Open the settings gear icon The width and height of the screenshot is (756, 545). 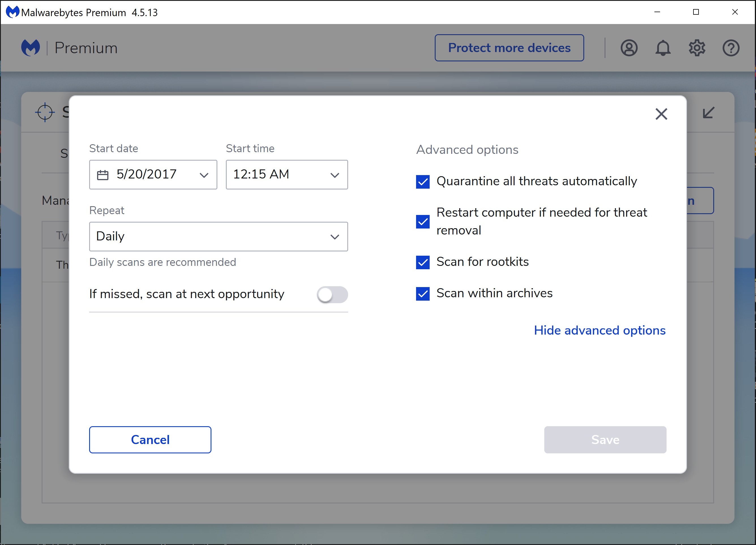click(x=697, y=48)
